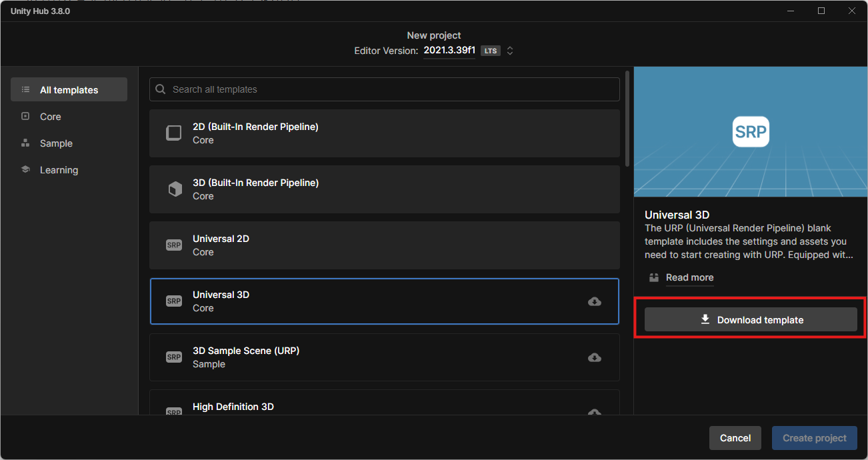Click the SRP icon beside Universal 3D
This screenshot has width=868, height=460.
coord(174,301)
